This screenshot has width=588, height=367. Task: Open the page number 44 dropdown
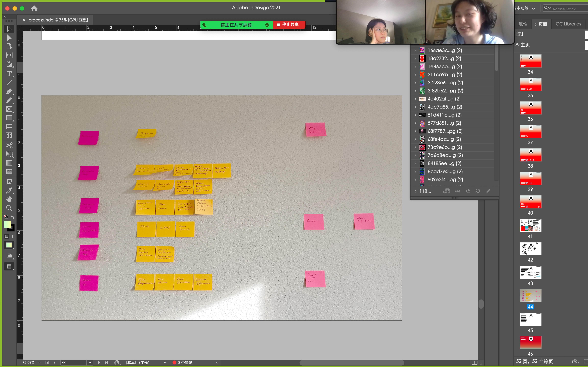click(90, 362)
